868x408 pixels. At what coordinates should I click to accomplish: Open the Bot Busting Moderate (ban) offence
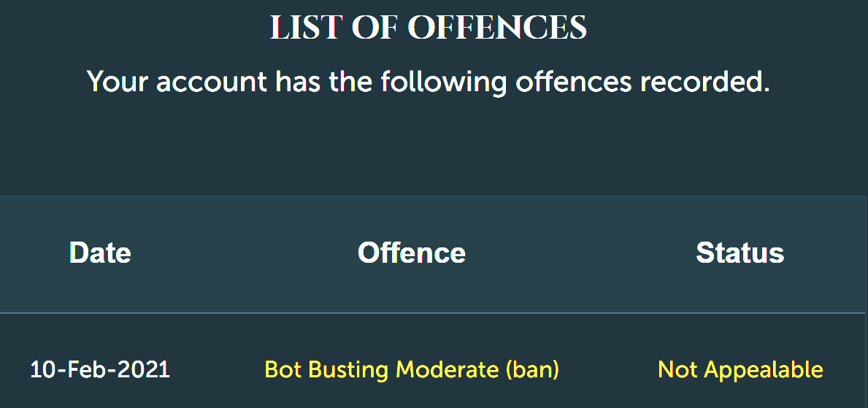[412, 369]
